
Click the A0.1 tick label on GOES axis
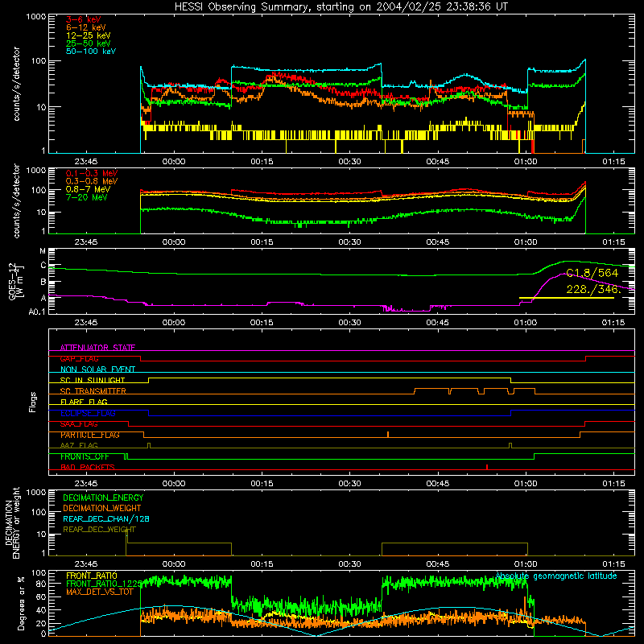pos(36,312)
